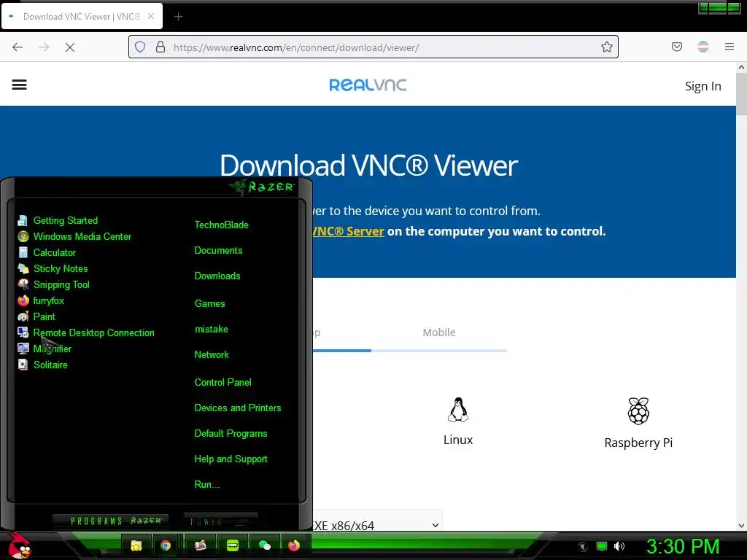Bookmark this page with the star
Viewport: 747px width, 560px height.
click(606, 47)
